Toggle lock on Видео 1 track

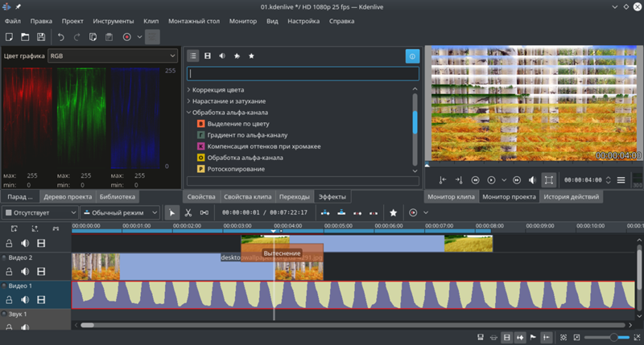(10, 299)
